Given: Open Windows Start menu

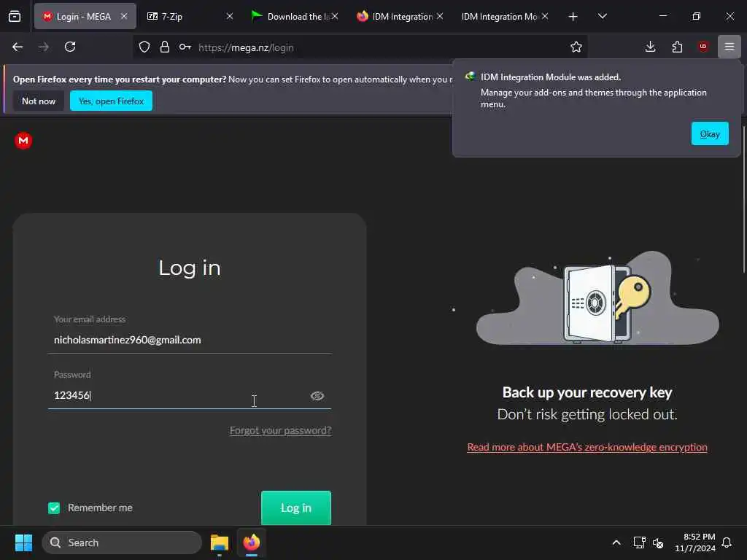Looking at the screenshot, I should 23,542.
